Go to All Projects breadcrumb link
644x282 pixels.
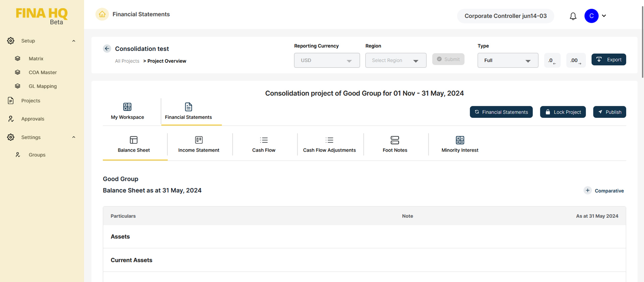click(127, 61)
